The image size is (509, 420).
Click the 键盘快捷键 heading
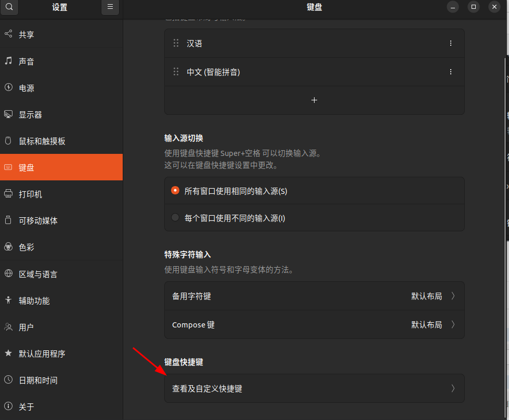184,362
